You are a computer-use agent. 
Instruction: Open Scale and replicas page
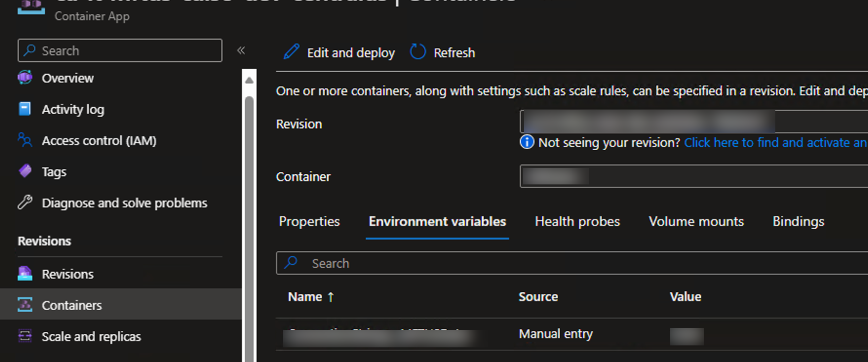point(91,337)
